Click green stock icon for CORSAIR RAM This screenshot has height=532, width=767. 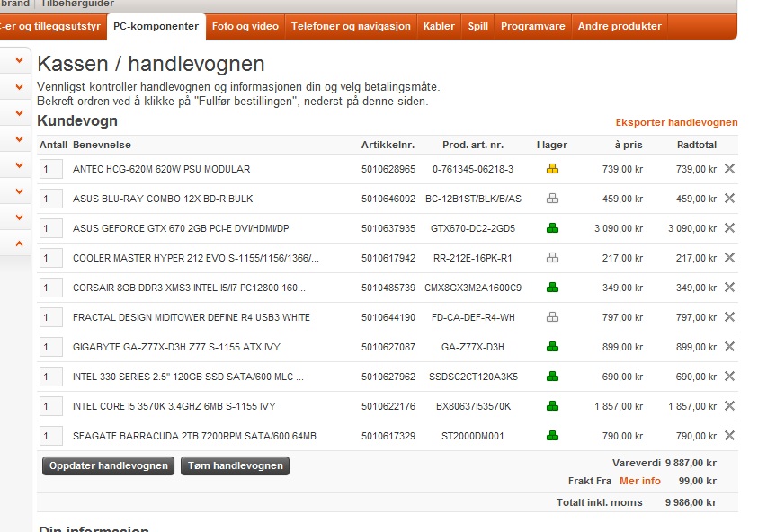point(552,288)
